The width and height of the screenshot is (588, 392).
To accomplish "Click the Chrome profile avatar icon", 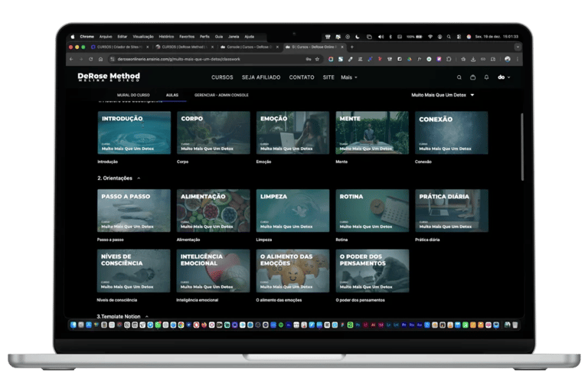I will (x=508, y=59).
